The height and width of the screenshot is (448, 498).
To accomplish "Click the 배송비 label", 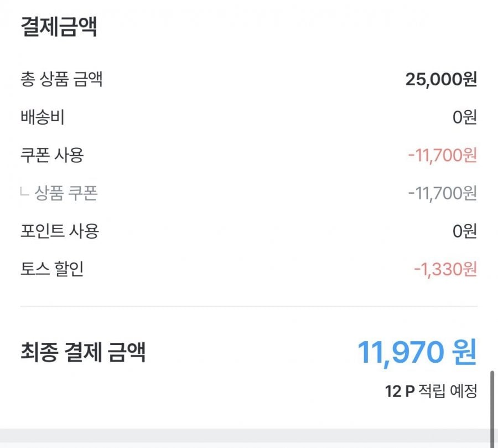I will click(x=43, y=117).
